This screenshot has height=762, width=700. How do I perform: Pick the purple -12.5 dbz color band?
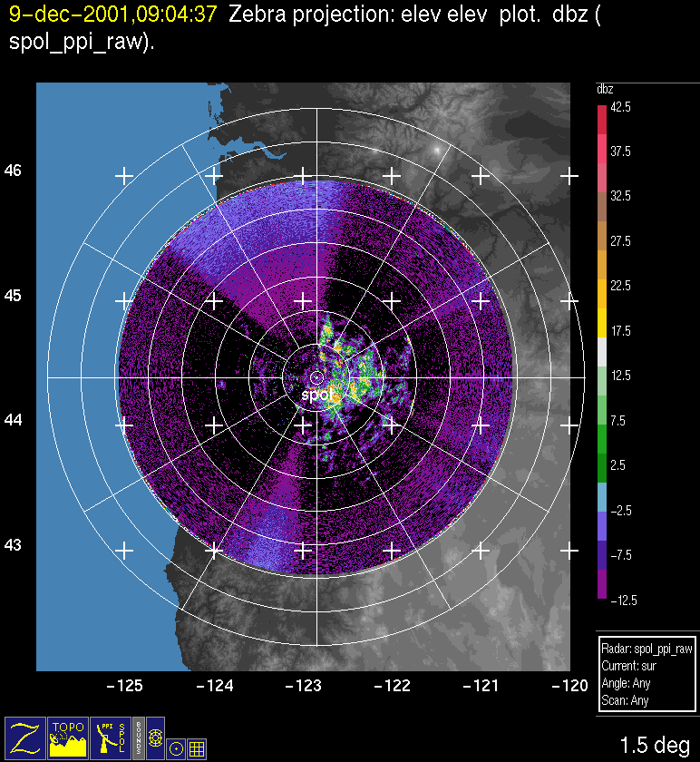pyautogui.click(x=602, y=587)
